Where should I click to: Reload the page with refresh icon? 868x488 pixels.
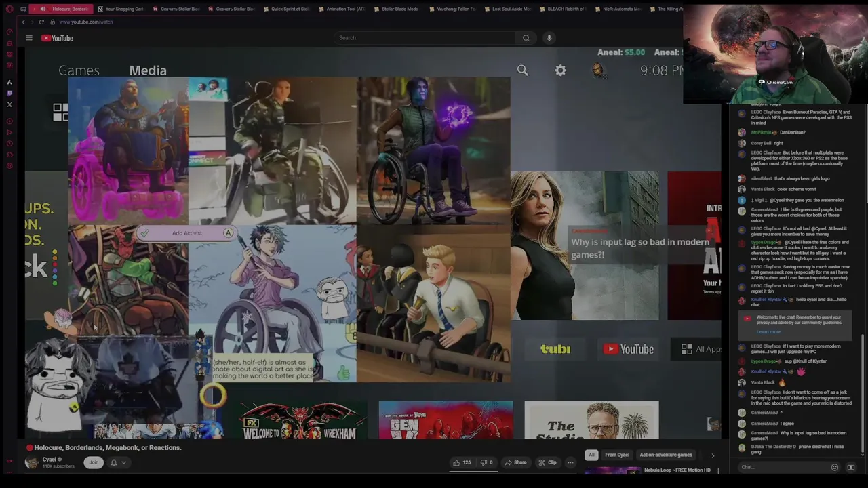coord(41,22)
